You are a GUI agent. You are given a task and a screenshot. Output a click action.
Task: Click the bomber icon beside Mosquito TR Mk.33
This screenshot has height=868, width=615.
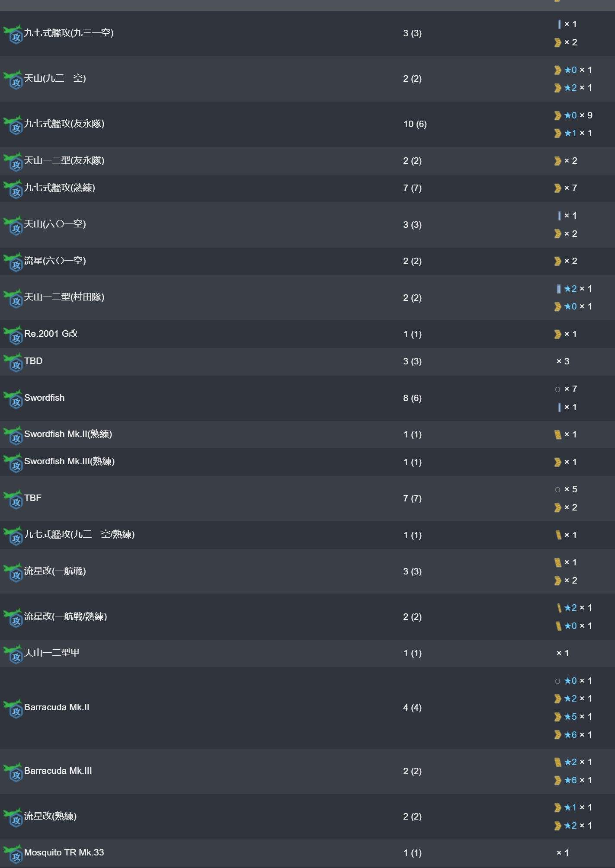(x=13, y=854)
